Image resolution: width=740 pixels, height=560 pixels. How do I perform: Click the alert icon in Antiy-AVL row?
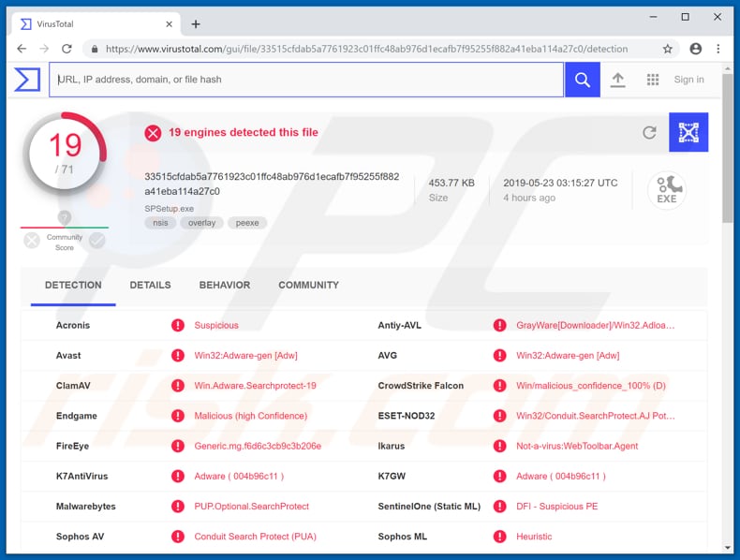pos(499,325)
